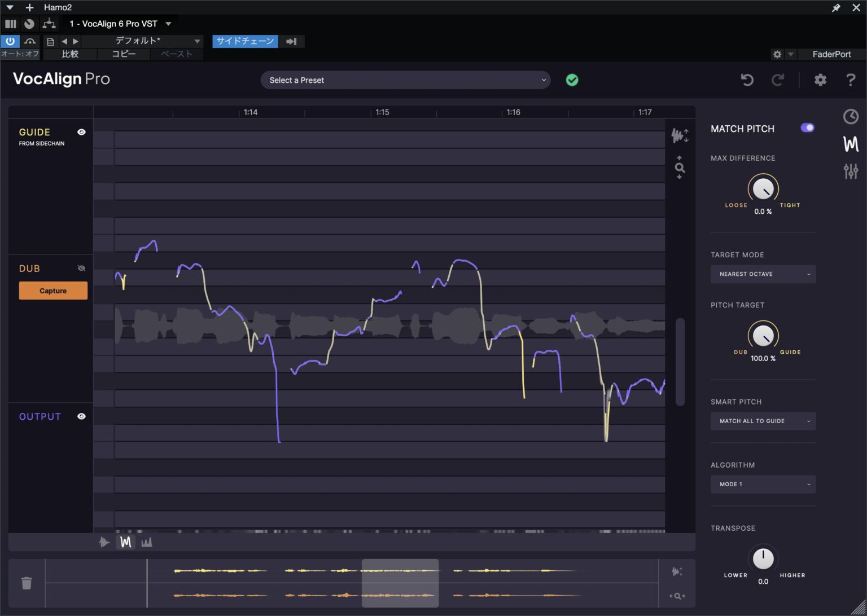The image size is (867, 616).
Task: Click the redo arrow icon
Action: pyautogui.click(x=778, y=80)
